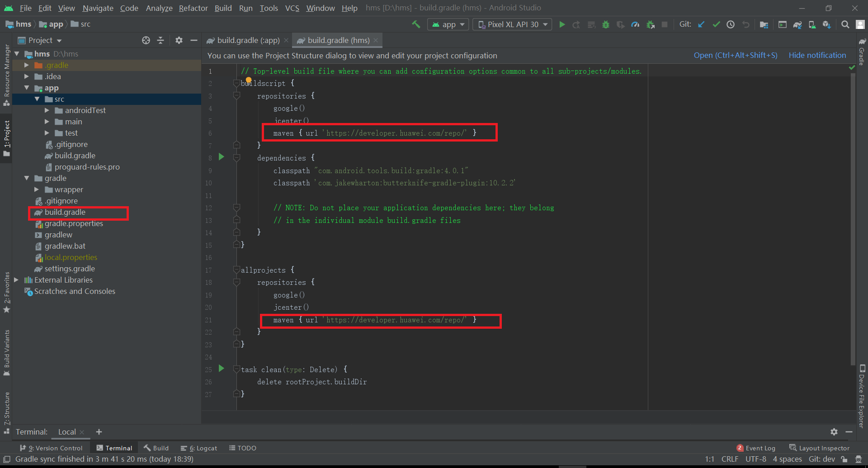Expand External Libraries node

(17, 280)
